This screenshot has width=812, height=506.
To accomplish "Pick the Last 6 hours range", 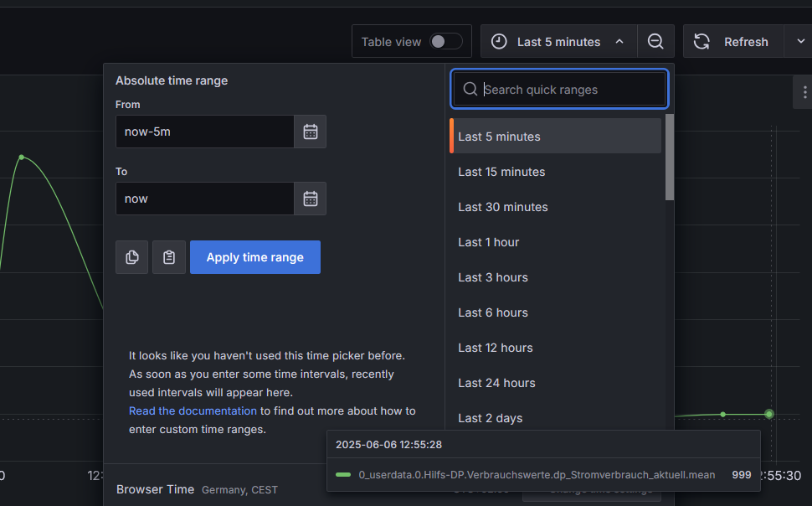I will [493, 312].
